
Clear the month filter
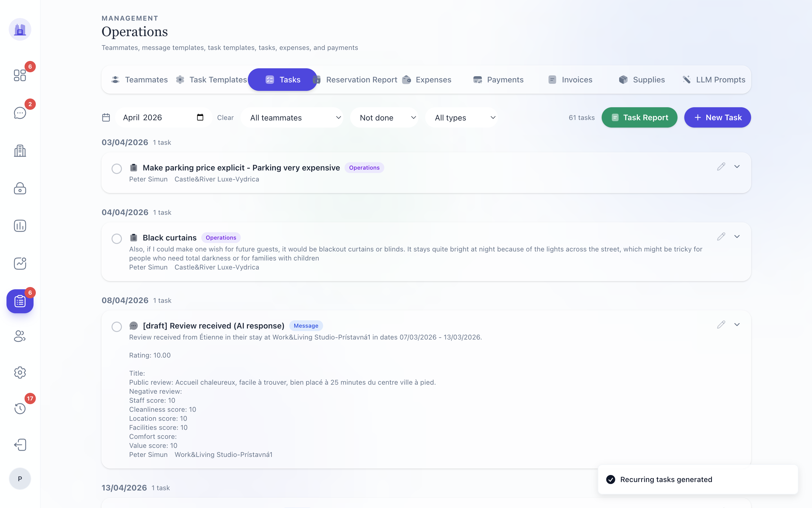click(x=225, y=118)
